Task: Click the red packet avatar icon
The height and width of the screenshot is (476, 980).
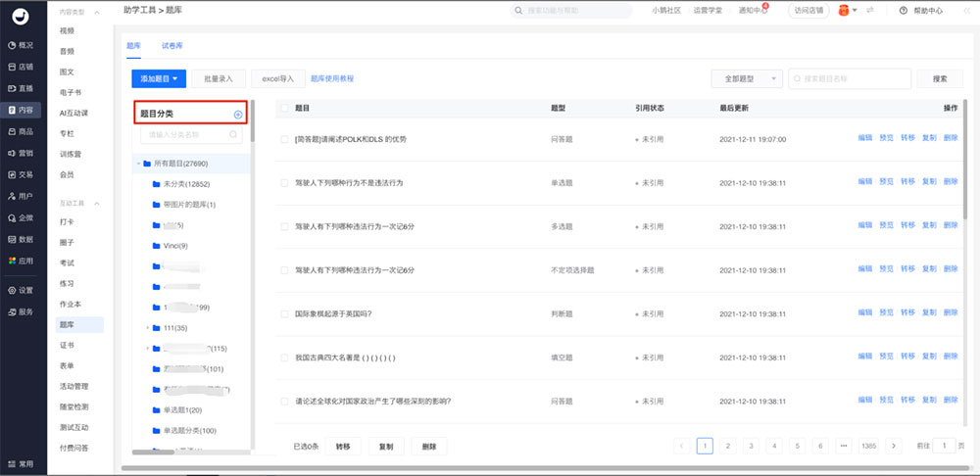Action: [842, 10]
